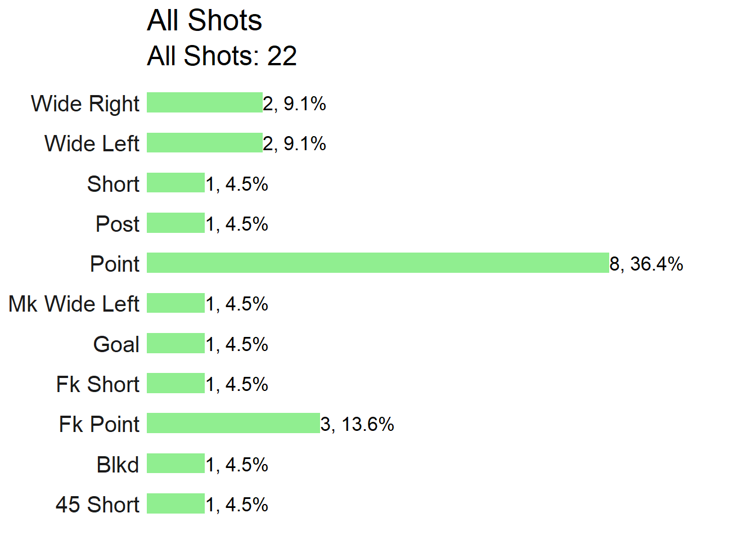Select the Wide Left bar
Image resolution: width=756 pixels, height=540 pixels.
[205, 143]
